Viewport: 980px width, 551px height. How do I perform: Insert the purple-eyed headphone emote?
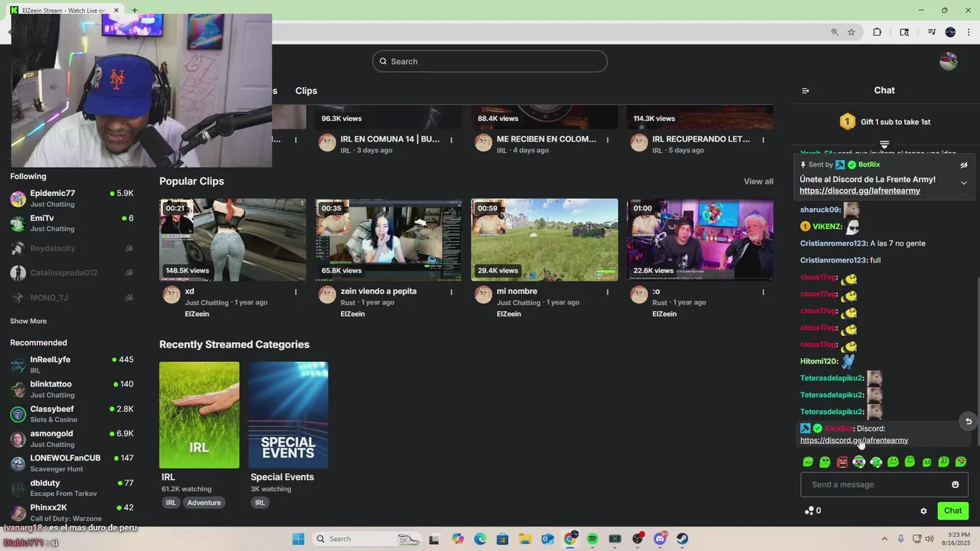click(x=859, y=461)
